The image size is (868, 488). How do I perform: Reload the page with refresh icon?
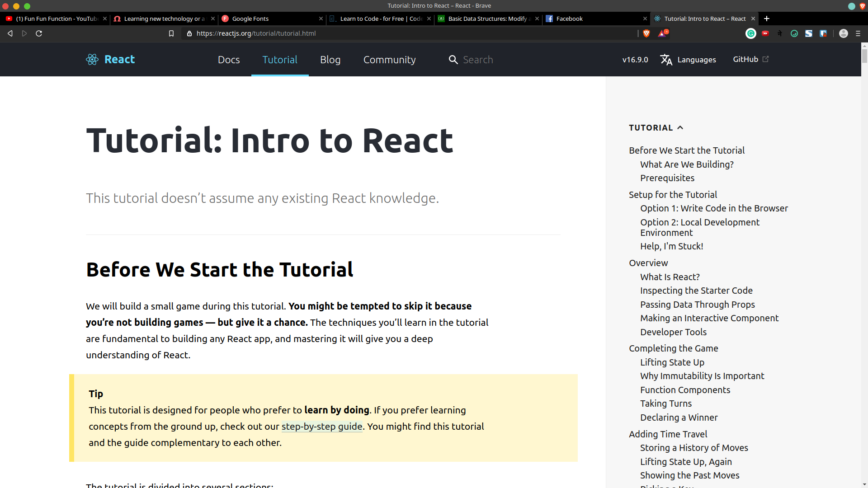39,33
